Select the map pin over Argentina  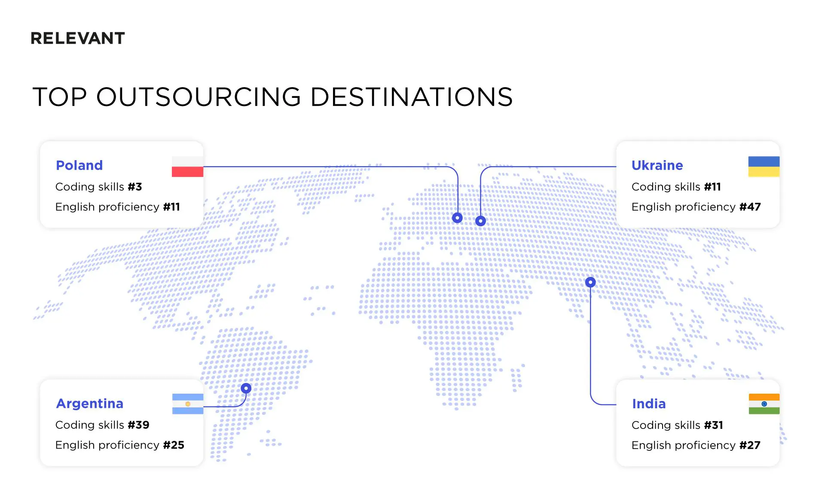pyautogui.click(x=246, y=388)
